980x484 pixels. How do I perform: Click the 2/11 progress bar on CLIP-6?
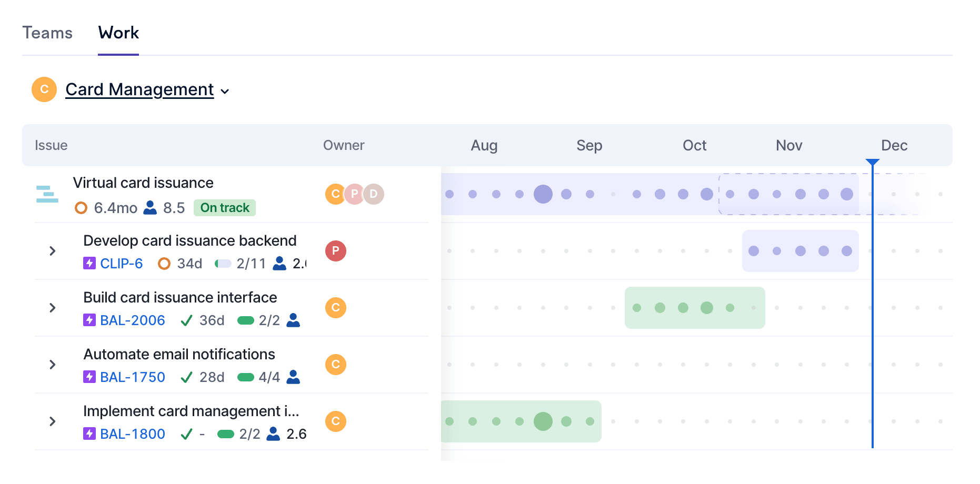click(x=223, y=264)
